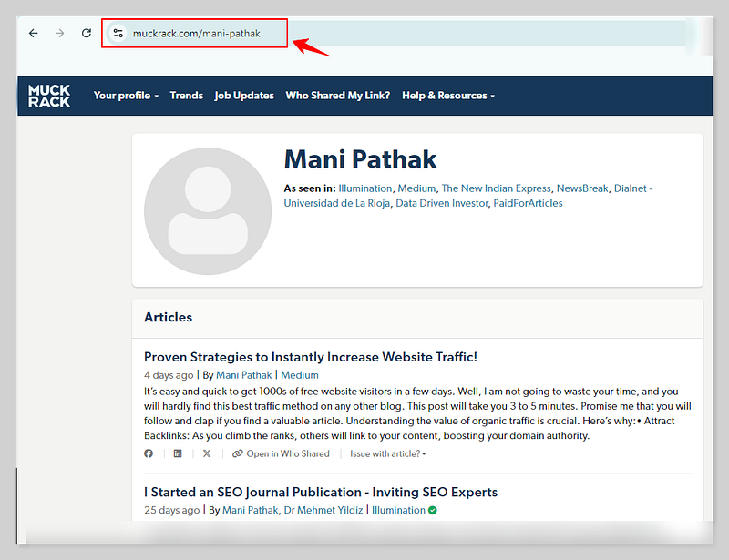Screen dimensions: 729x560
Task: Expand Help & Resources dropdown
Action: pyautogui.click(x=448, y=96)
